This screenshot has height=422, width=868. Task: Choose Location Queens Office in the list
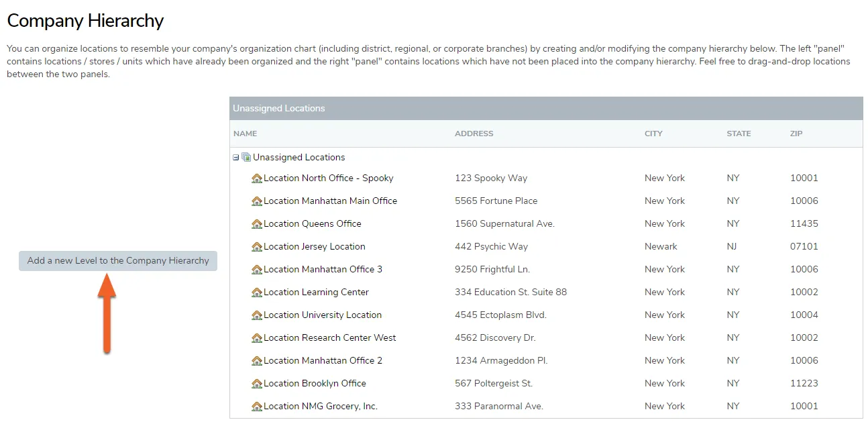click(313, 224)
